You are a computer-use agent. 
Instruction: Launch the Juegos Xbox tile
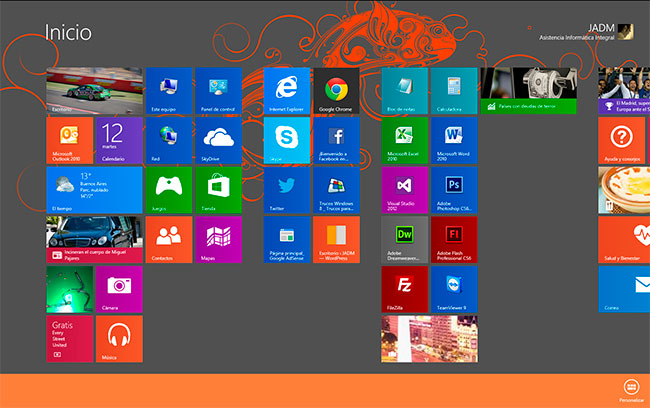[x=169, y=190]
